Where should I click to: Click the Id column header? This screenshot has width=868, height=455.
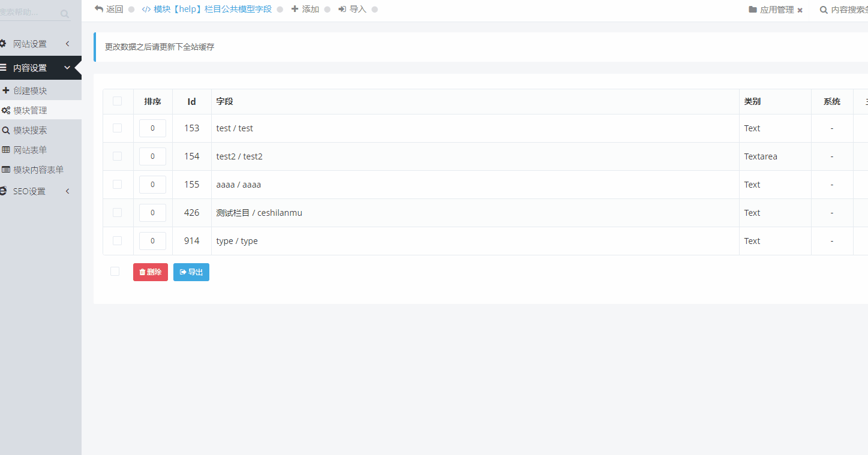pos(192,101)
